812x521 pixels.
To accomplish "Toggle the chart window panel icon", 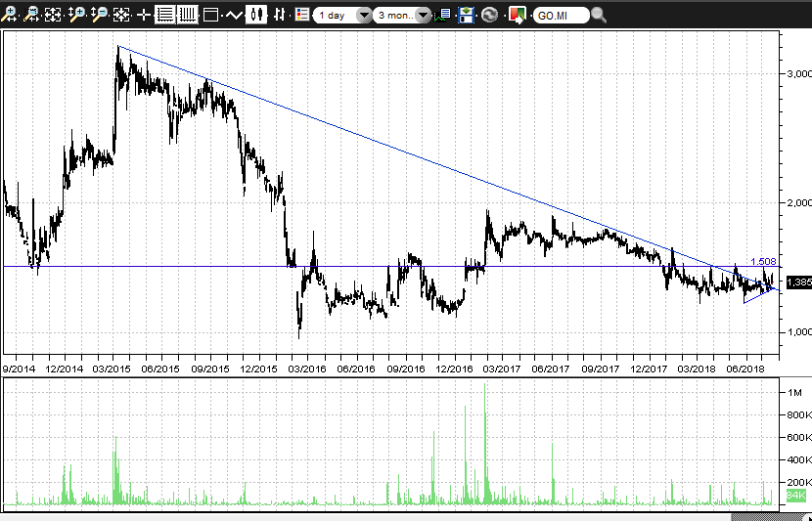I will coord(209,15).
